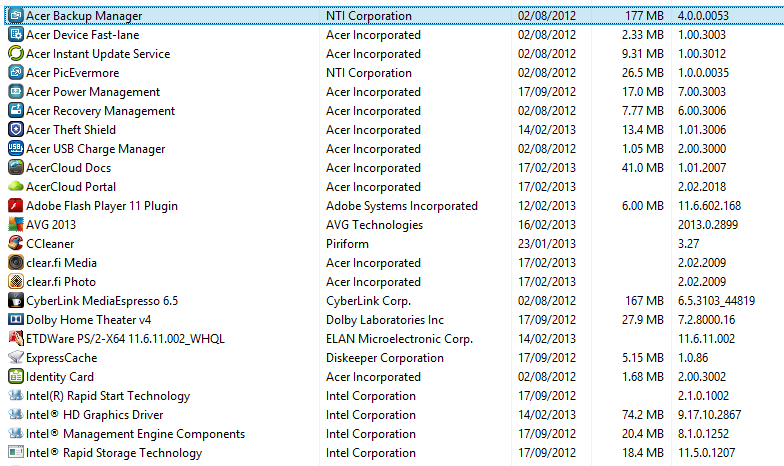The height and width of the screenshot is (466, 784).
Task: Select the Acer Instant Update Service icon
Action: coord(16,54)
